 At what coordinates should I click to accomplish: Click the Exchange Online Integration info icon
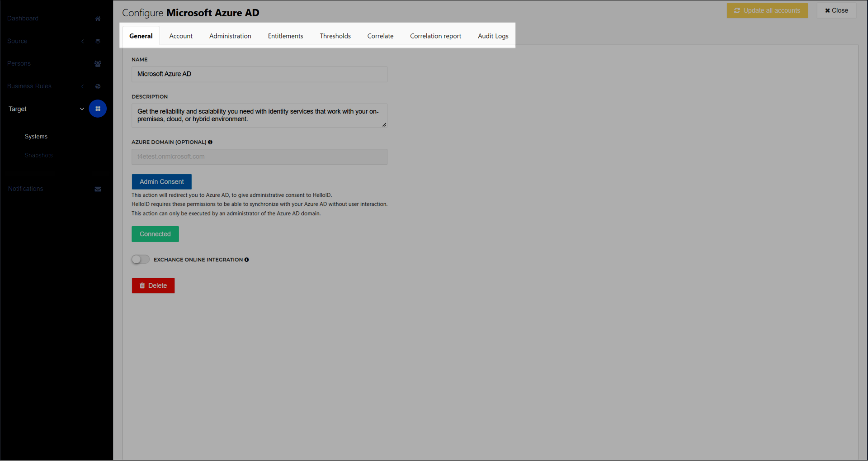point(246,260)
